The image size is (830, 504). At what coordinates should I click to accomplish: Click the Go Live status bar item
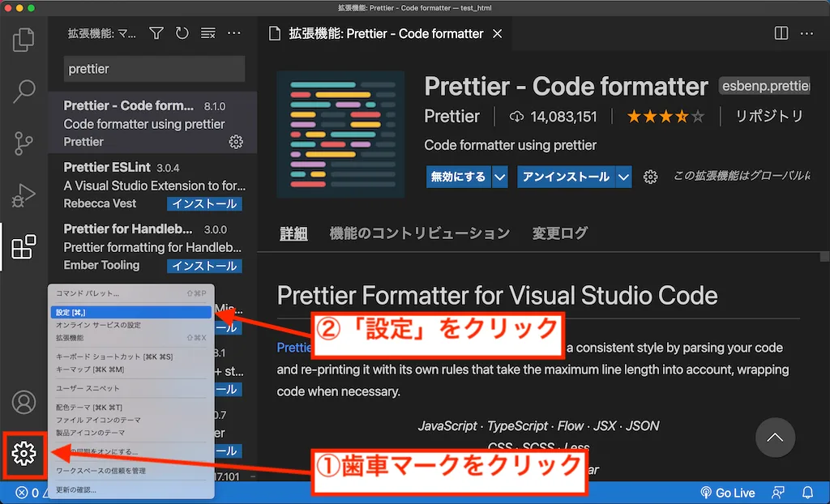(727, 493)
